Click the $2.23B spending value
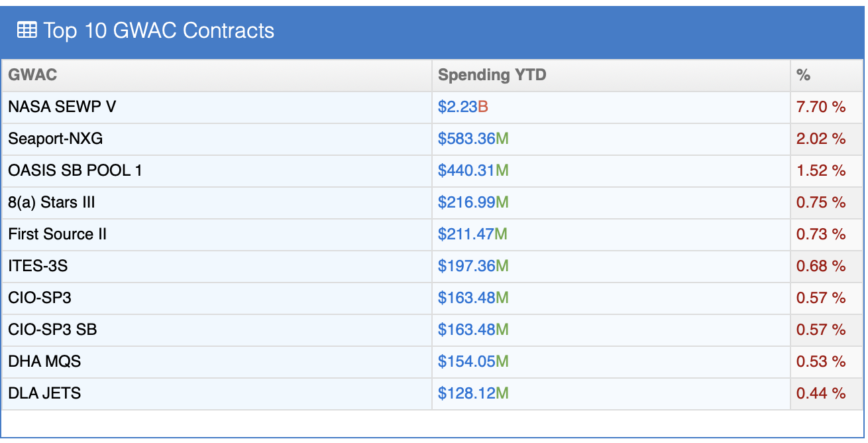 click(x=462, y=107)
